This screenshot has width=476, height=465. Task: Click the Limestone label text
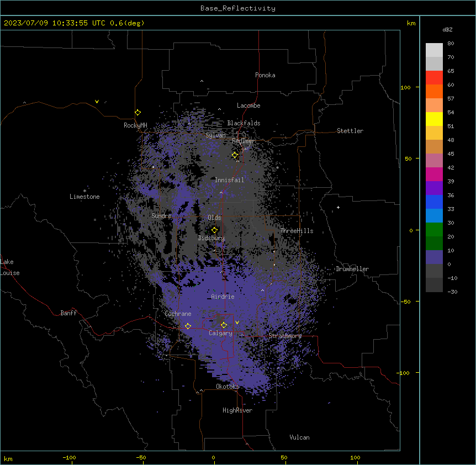[x=84, y=197]
